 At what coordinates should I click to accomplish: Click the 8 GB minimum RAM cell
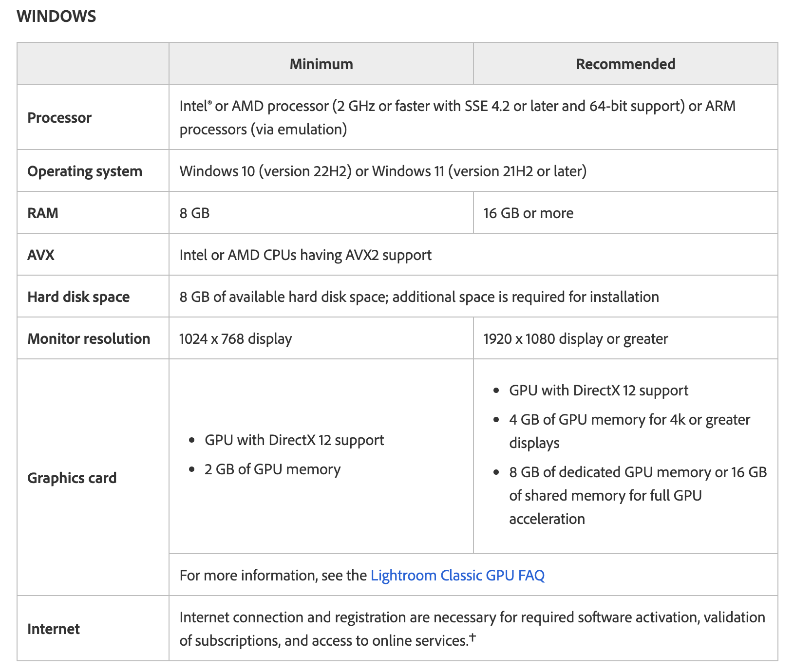point(194,213)
